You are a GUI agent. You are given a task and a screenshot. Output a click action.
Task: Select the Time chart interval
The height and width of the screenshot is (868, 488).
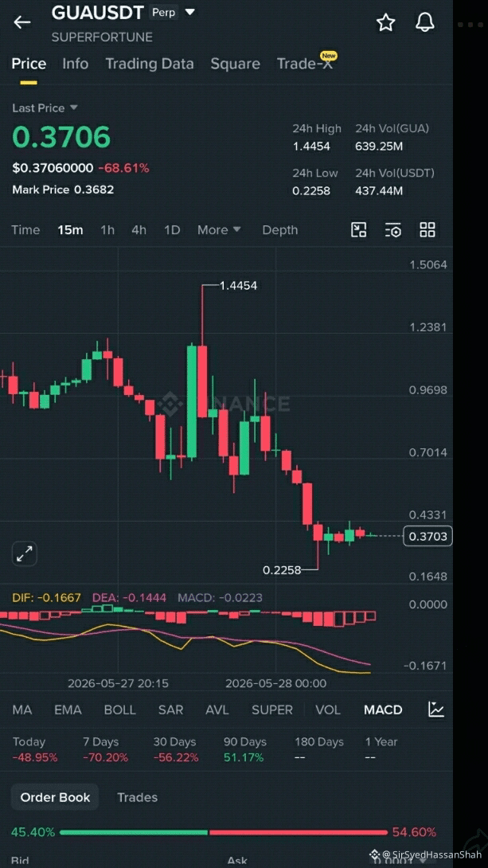tap(25, 229)
